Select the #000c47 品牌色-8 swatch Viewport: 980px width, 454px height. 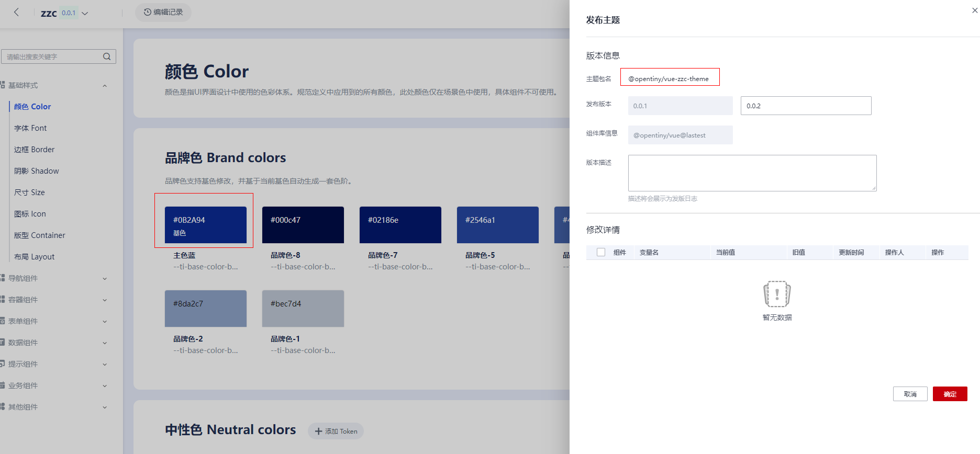[303, 225]
